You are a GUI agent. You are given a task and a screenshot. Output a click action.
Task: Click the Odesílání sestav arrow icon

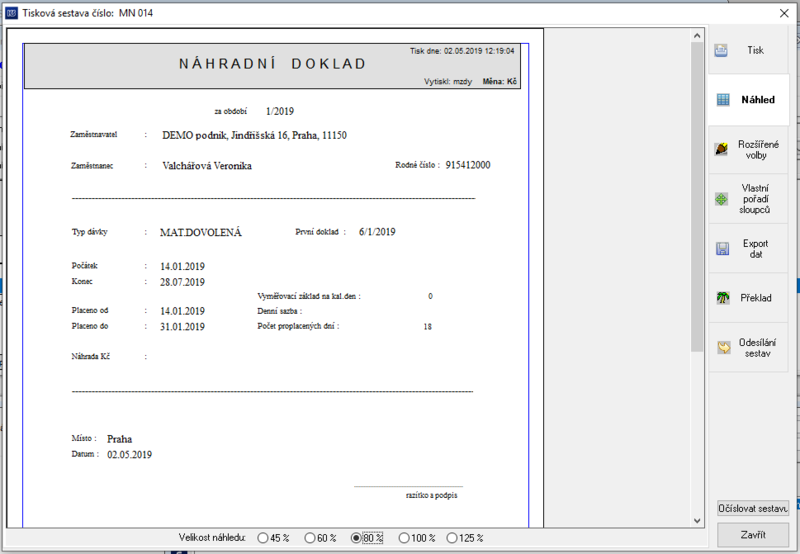coord(723,347)
